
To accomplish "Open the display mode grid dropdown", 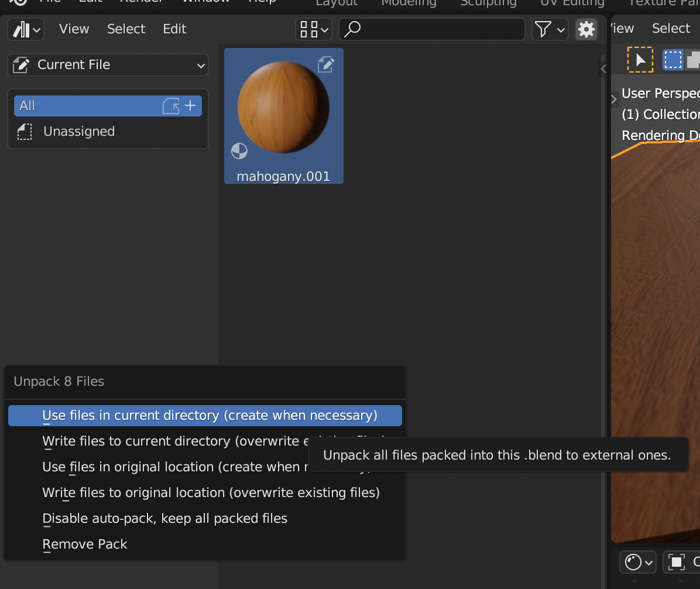I will pyautogui.click(x=314, y=29).
